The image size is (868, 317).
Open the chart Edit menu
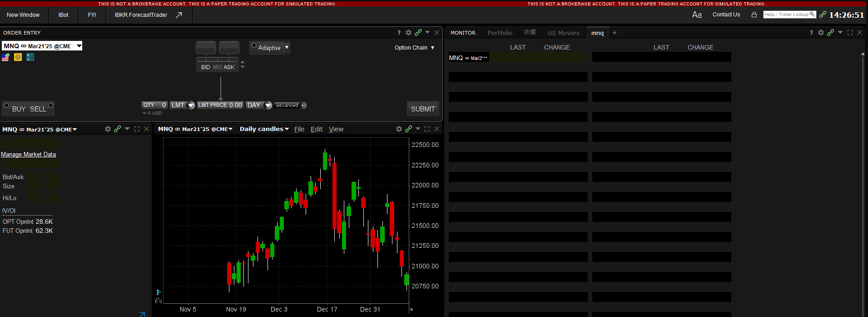(x=317, y=129)
